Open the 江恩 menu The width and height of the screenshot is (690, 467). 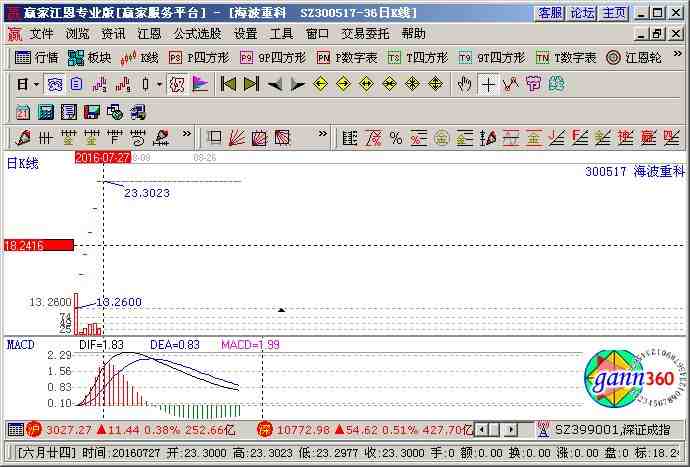[149, 34]
